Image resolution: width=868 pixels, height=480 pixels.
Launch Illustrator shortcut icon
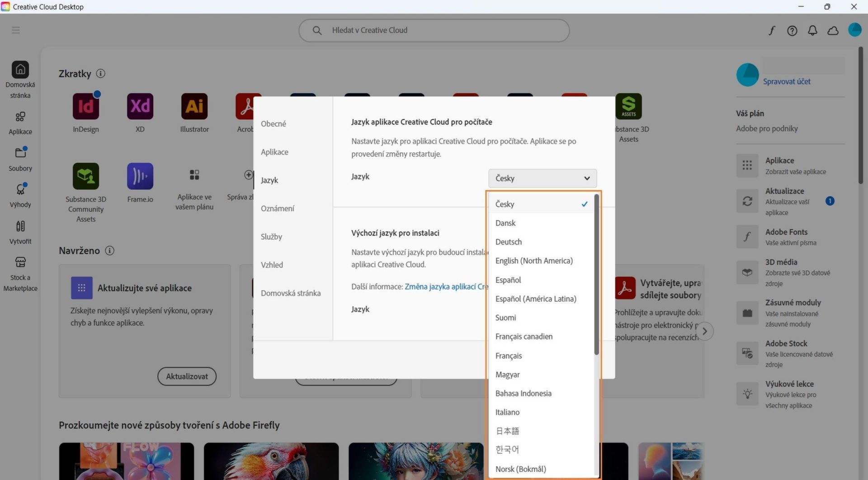[194, 106]
